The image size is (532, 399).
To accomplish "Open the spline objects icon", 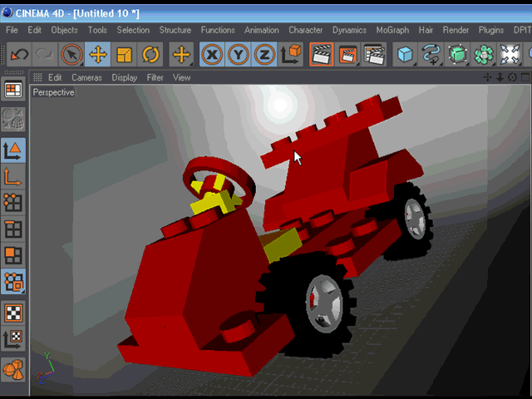I will [431, 54].
